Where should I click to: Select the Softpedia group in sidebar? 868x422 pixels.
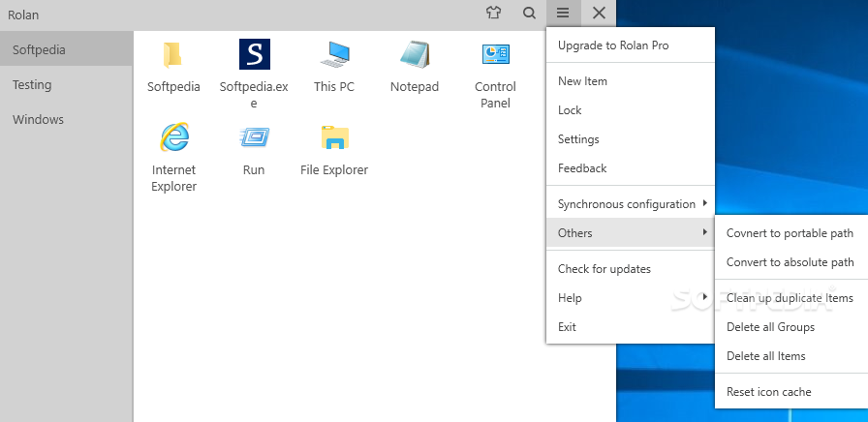[66, 49]
